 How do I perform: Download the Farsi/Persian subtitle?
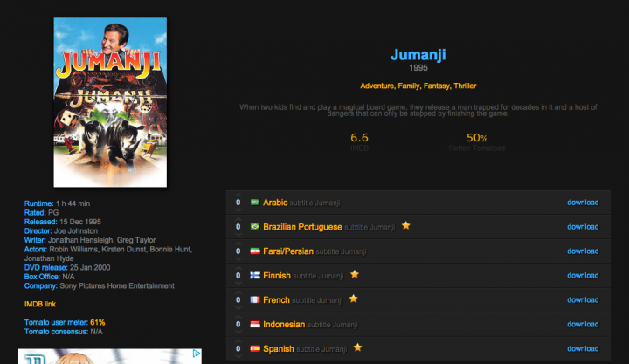pyautogui.click(x=583, y=251)
